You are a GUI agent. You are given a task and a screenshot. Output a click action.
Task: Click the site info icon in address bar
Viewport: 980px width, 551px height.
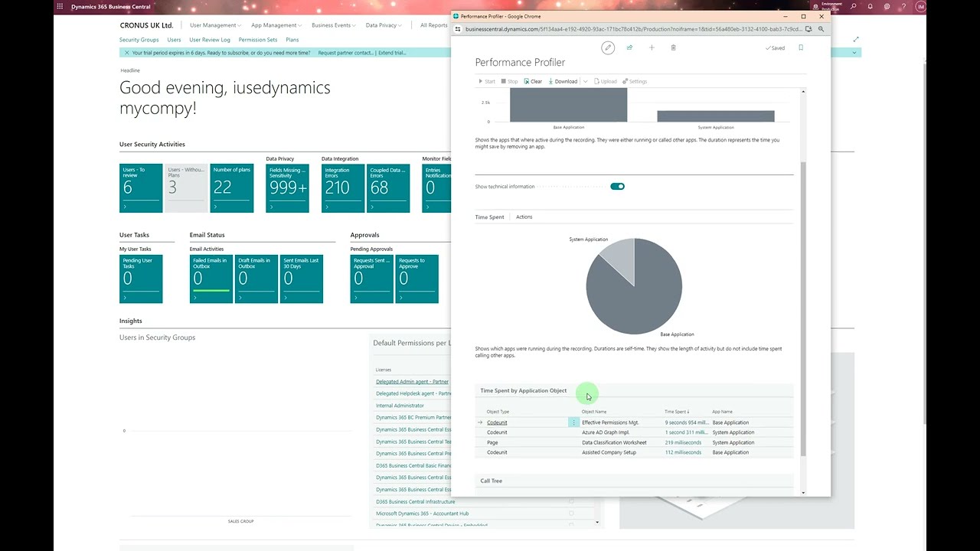tap(458, 29)
